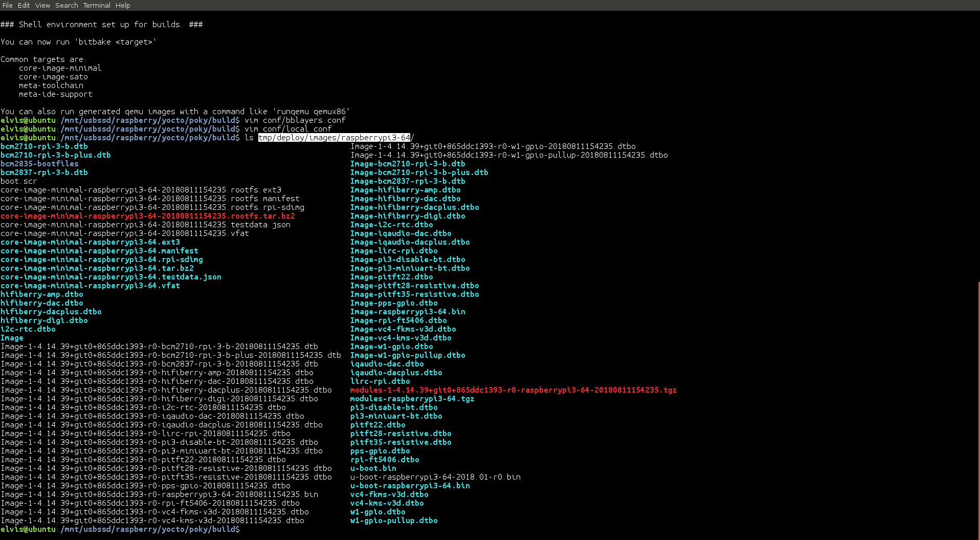Click Image-pitft22.dtbo entry
Image resolution: width=980 pixels, height=540 pixels.
[x=391, y=277]
